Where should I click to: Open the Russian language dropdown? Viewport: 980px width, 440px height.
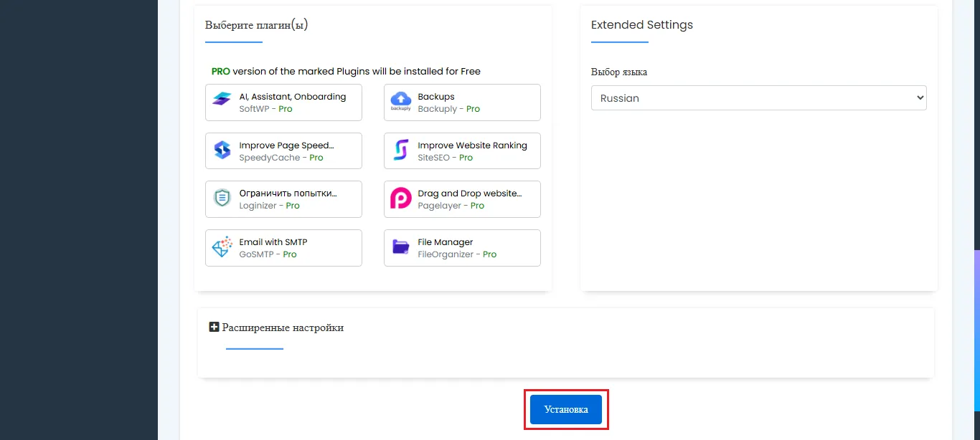[758, 98]
